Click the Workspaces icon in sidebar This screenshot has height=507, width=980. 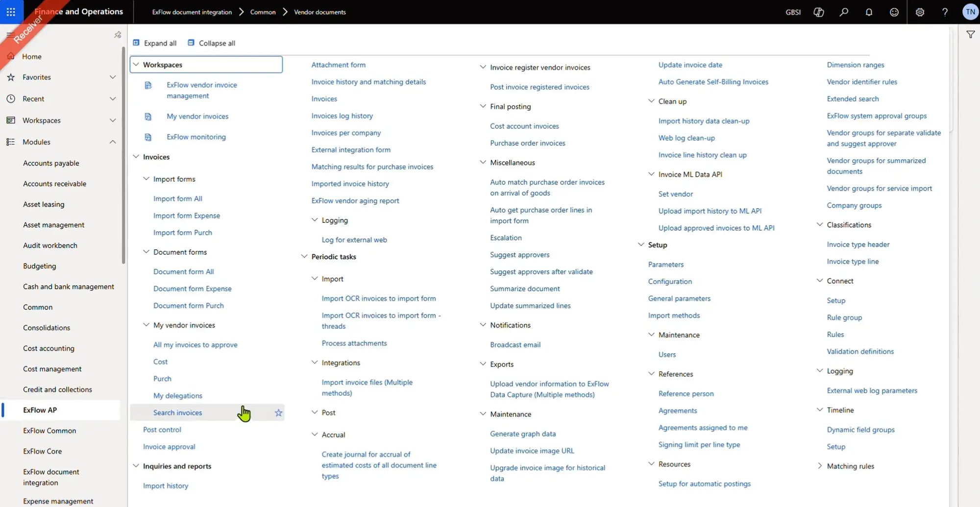(x=11, y=120)
